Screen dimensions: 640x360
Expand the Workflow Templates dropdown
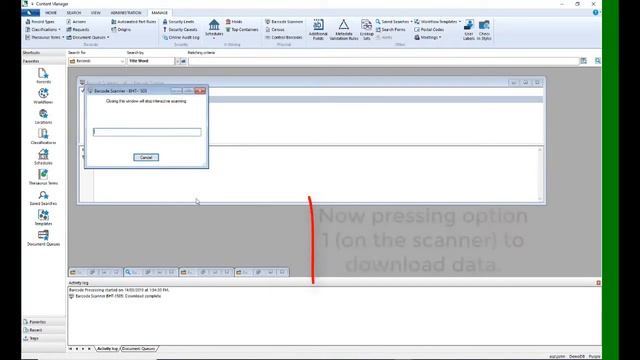(x=460, y=22)
